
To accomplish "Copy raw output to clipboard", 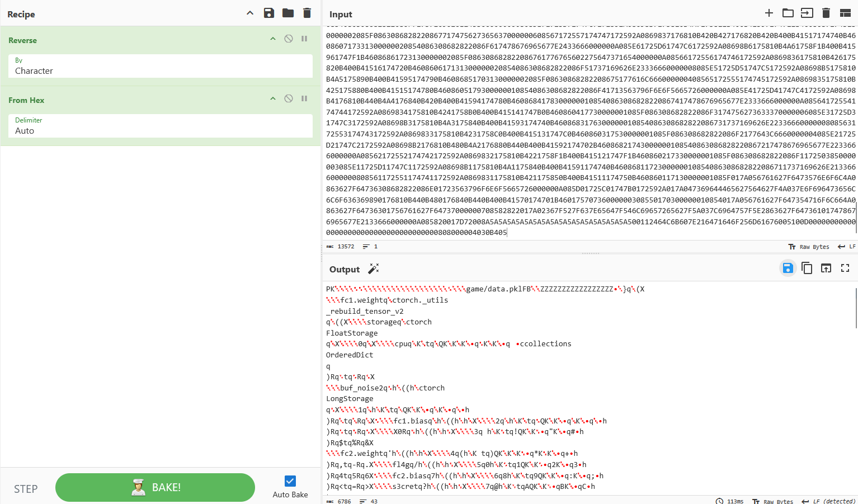I will 807,268.
